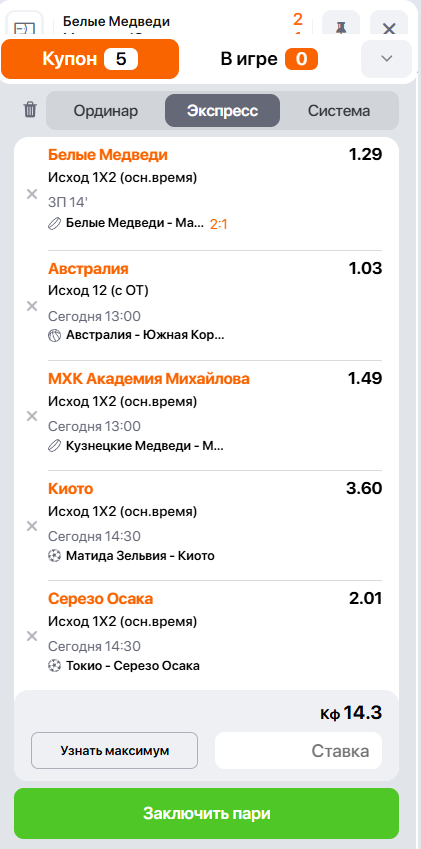Screen dimensions: 421x849
Task: Click the green Заключить пари button
Action: pos(206,813)
